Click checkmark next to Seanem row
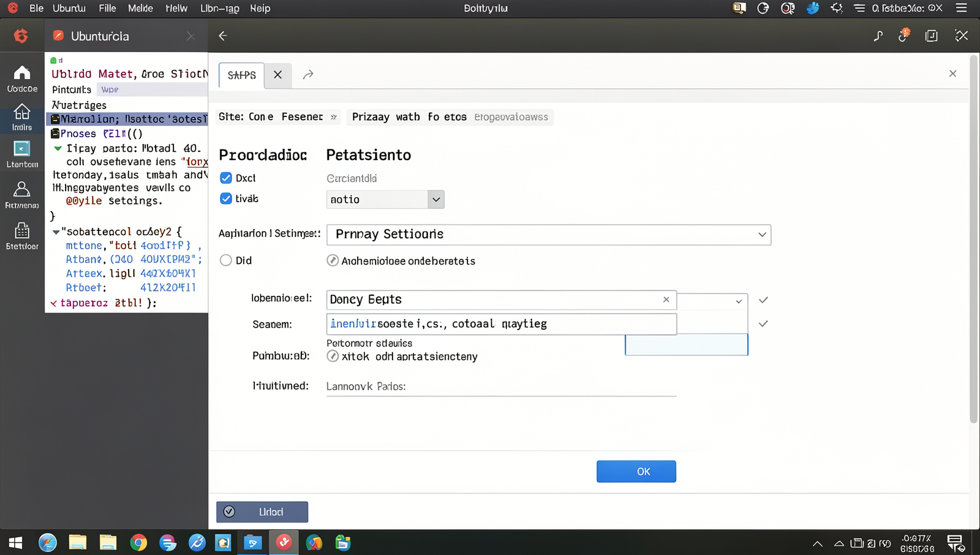Image resolution: width=980 pixels, height=555 pixels. pyautogui.click(x=763, y=323)
